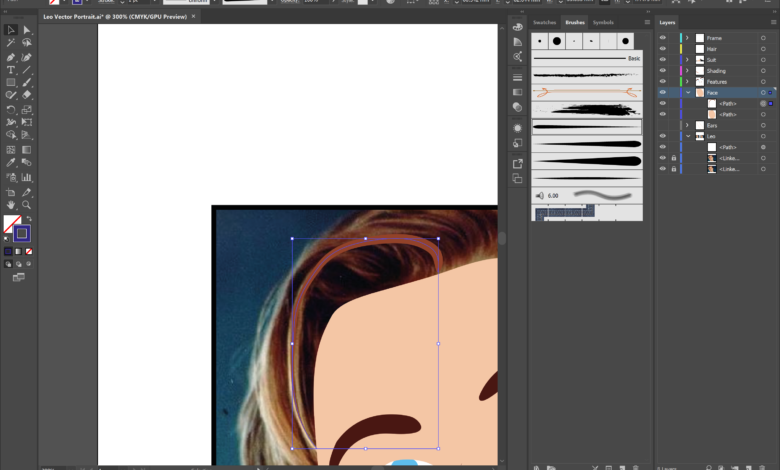Click the Stroke color box in toolbar
Screen dimensions: 780x470
click(22, 234)
